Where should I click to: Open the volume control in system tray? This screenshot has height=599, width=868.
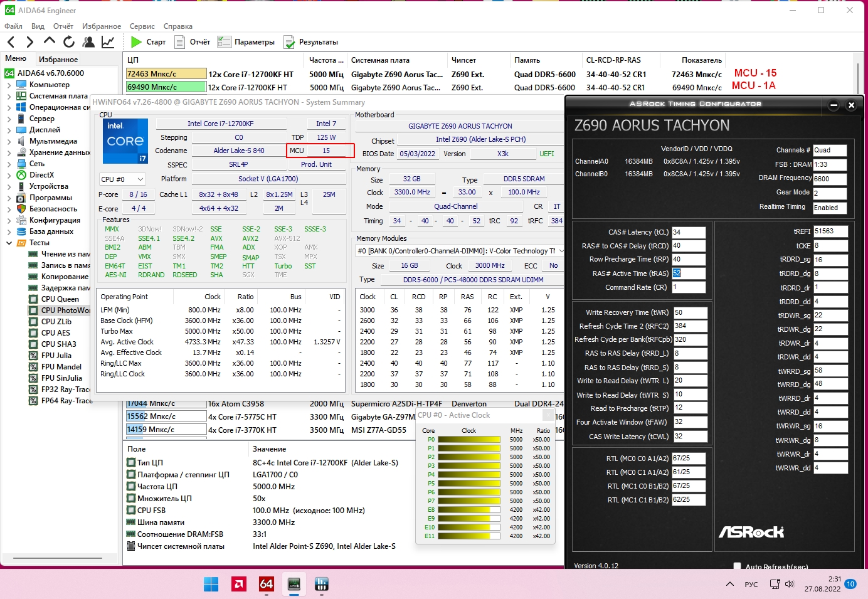(x=789, y=584)
